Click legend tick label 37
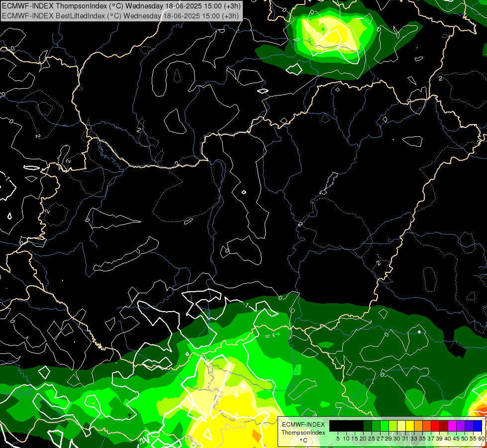487x448 pixels. (x=430, y=439)
